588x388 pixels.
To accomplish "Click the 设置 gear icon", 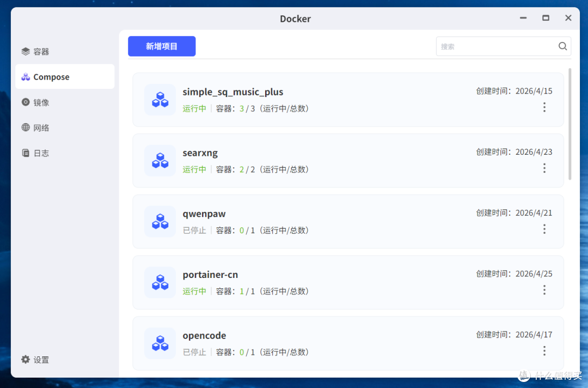I will pyautogui.click(x=26, y=360).
